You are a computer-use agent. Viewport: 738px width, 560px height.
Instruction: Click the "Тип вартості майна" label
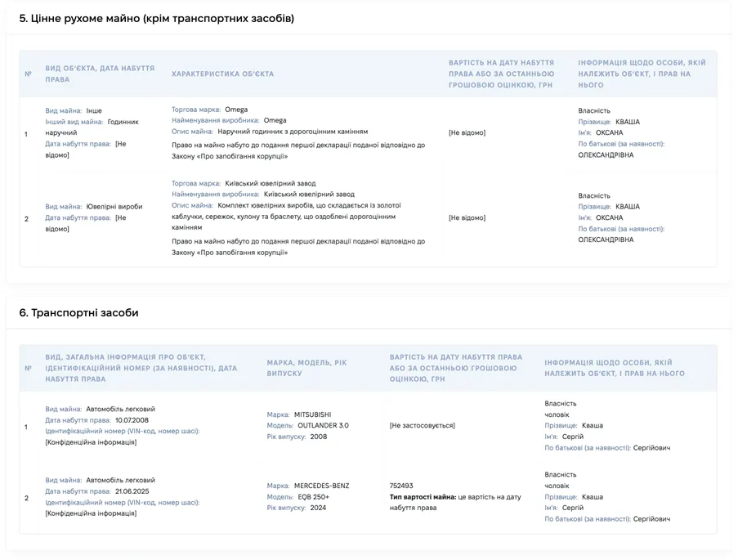[423, 497]
